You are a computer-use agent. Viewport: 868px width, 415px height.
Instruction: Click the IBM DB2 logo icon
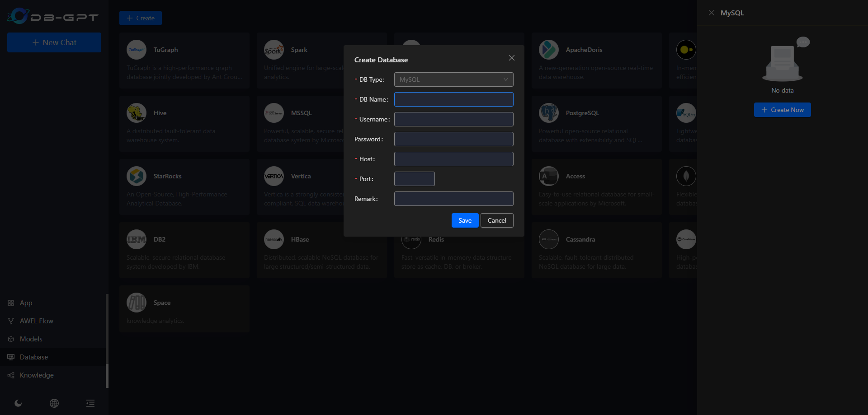[x=137, y=239]
